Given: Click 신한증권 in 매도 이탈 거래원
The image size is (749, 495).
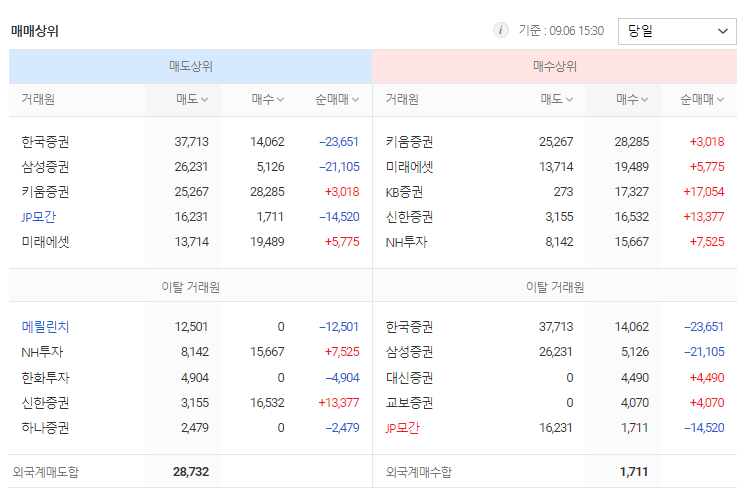Looking at the screenshot, I should (x=45, y=403).
